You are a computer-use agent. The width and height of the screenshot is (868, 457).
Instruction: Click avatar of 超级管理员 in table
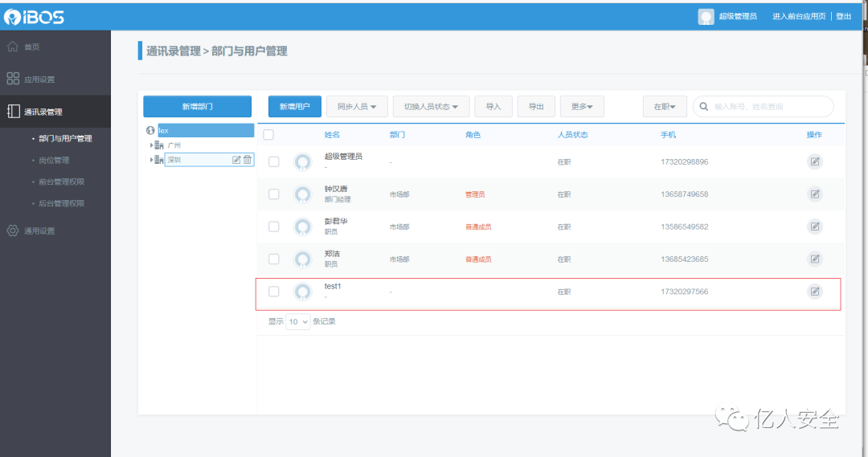tap(303, 162)
